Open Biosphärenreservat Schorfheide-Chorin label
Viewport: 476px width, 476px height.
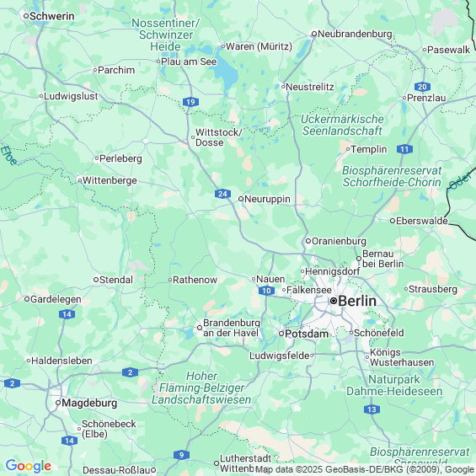tap(392, 176)
